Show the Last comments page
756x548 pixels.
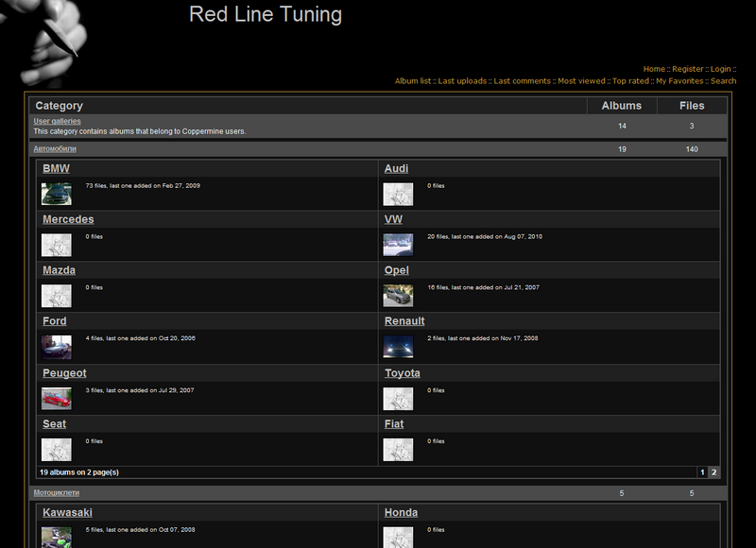pos(522,81)
